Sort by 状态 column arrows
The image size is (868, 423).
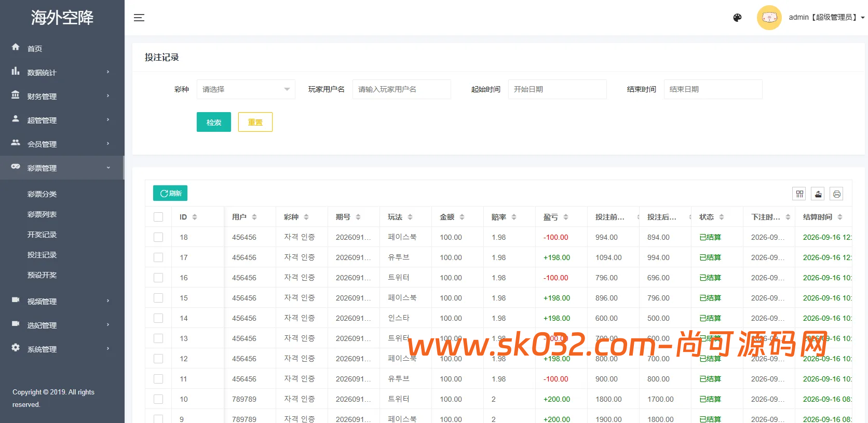pyautogui.click(x=722, y=217)
